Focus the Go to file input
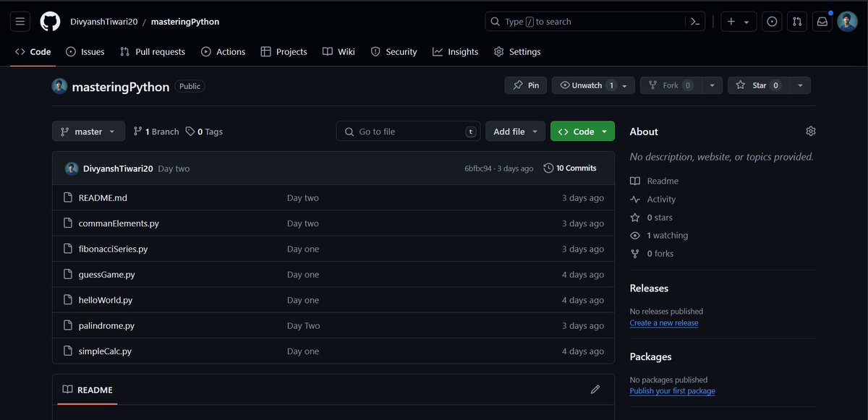Image resolution: width=868 pixels, height=420 pixels. (x=409, y=132)
